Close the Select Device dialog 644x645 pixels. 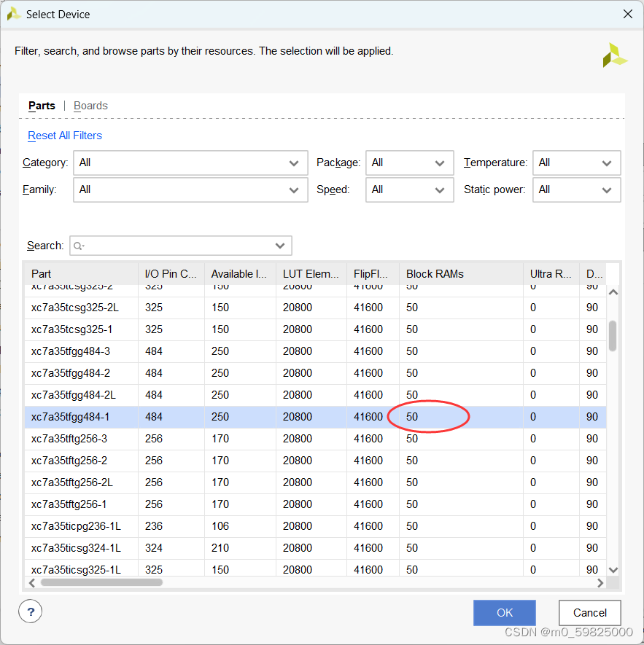pyautogui.click(x=627, y=14)
